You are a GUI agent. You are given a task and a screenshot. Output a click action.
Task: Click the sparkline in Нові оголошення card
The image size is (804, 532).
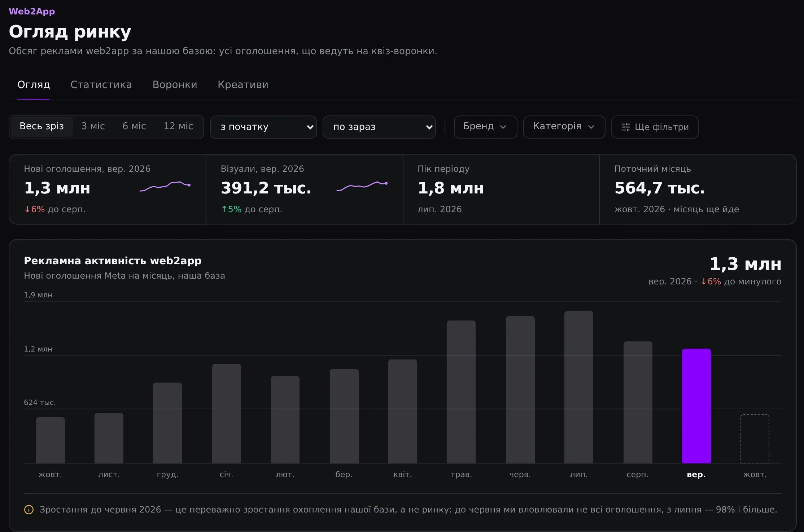165,186
